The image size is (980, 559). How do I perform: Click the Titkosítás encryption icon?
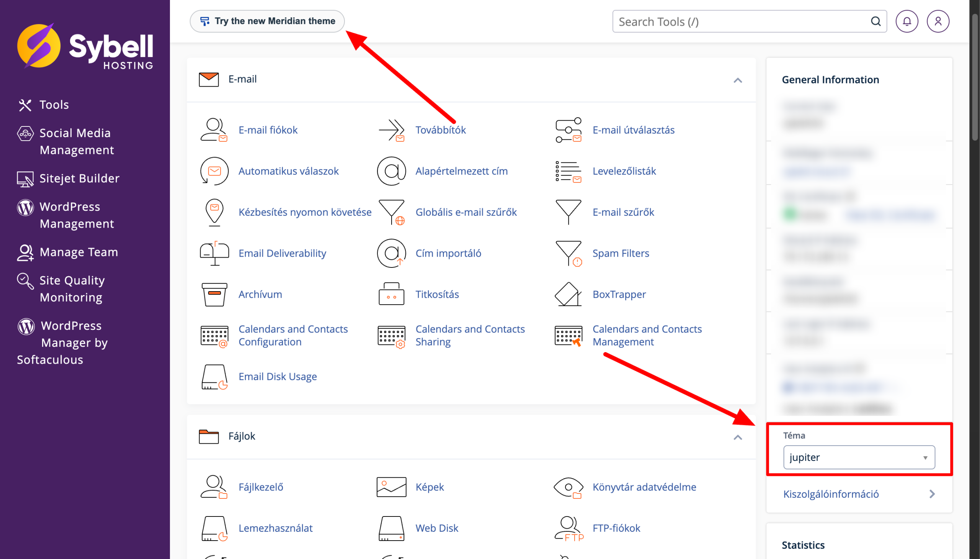(x=391, y=294)
